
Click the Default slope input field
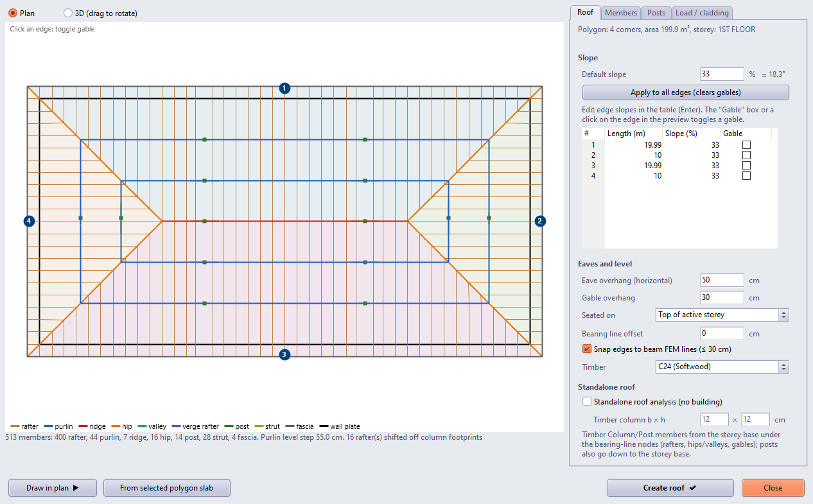click(722, 74)
